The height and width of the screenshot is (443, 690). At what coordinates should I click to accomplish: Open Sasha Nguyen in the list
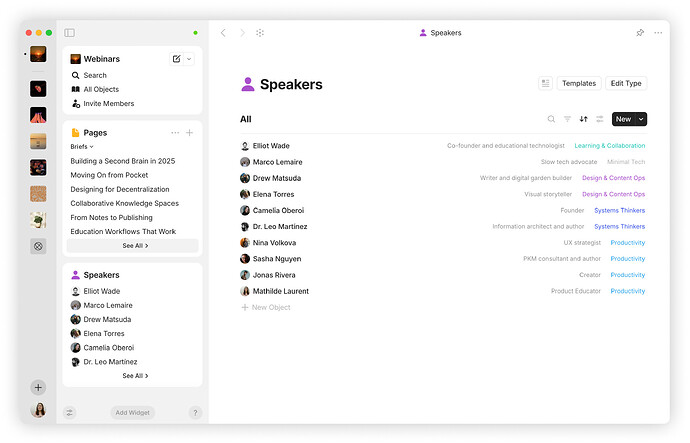click(x=277, y=259)
